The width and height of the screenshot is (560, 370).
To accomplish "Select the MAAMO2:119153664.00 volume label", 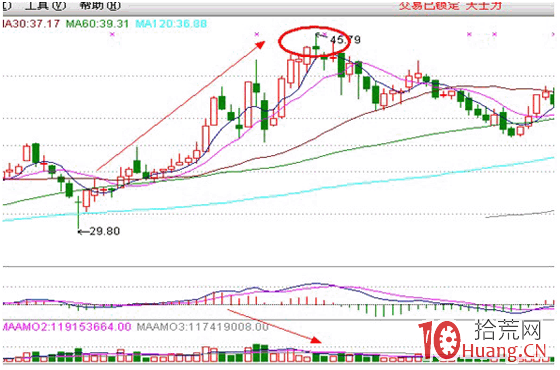I will point(67,326).
